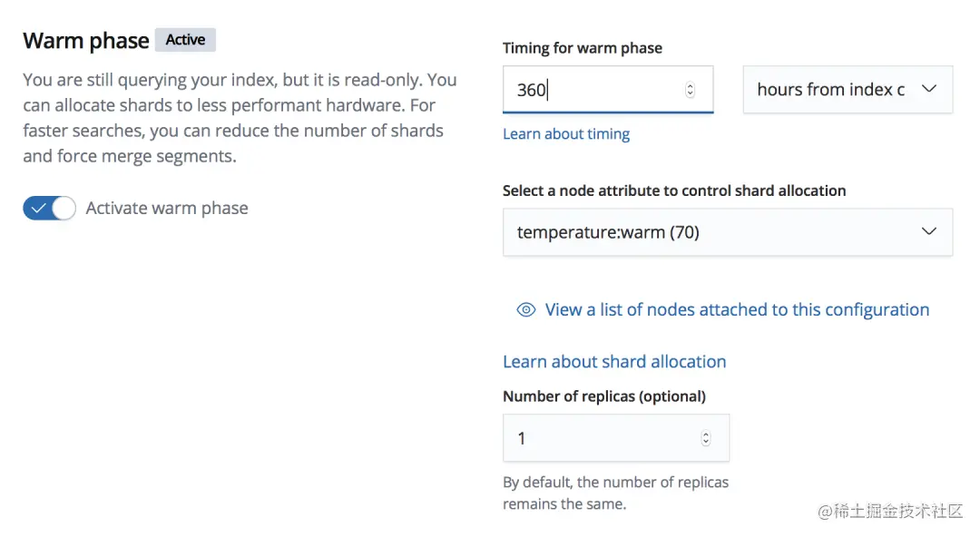The width and height of the screenshot is (980, 537).
Task: Open the Learn about timing link
Action: pyautogui.click(x=566, y=134)
